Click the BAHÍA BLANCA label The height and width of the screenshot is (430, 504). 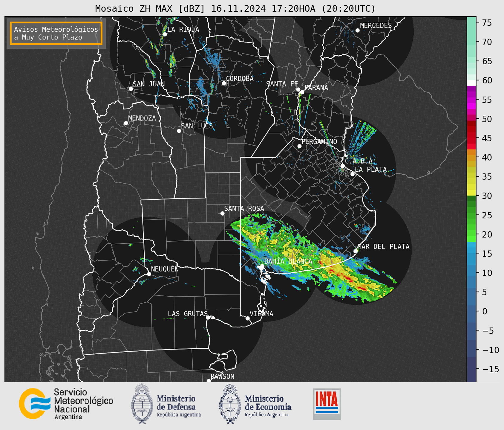[x=288, y=261]
